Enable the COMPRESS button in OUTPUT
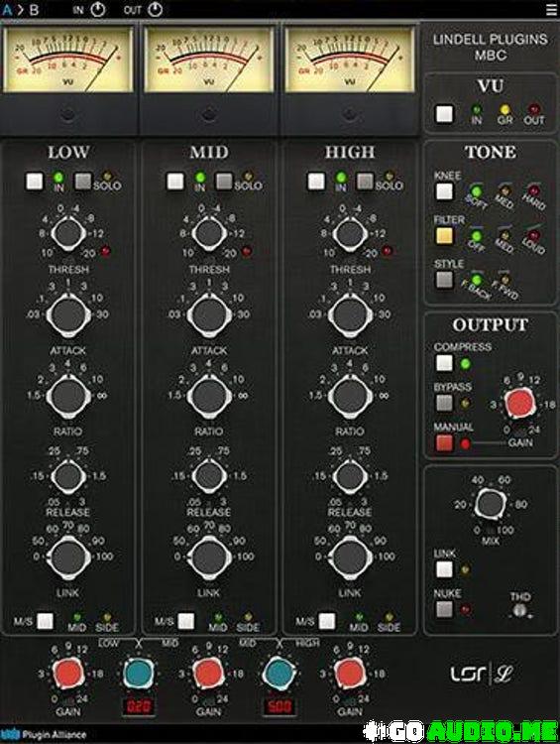 point(444,363)
